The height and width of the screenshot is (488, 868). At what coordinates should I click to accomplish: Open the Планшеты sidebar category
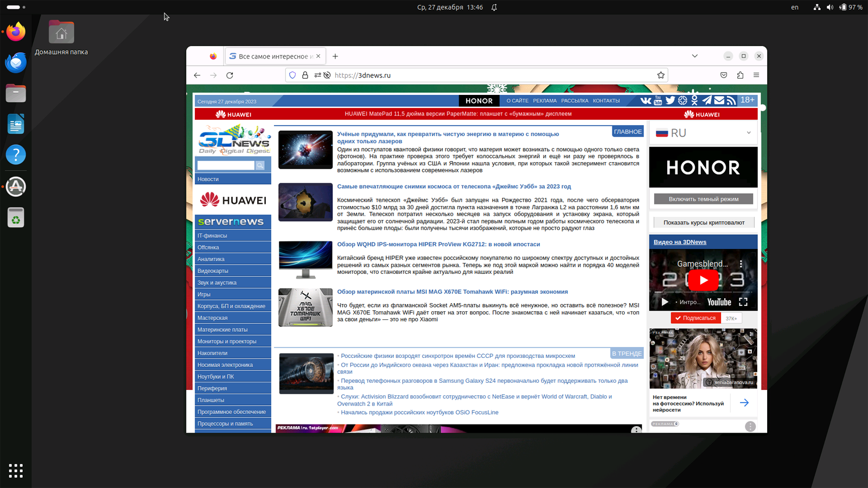point(233,400)
